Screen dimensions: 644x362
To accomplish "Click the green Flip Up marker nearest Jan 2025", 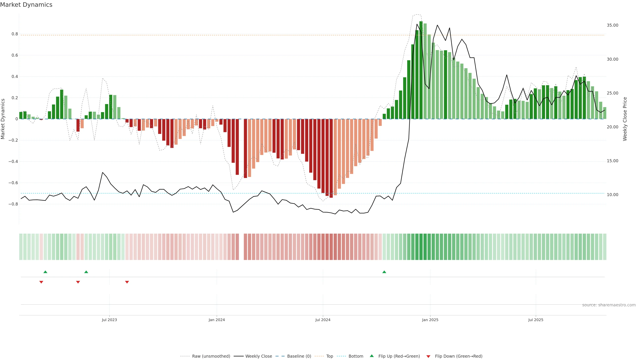I will coord(384,272).
